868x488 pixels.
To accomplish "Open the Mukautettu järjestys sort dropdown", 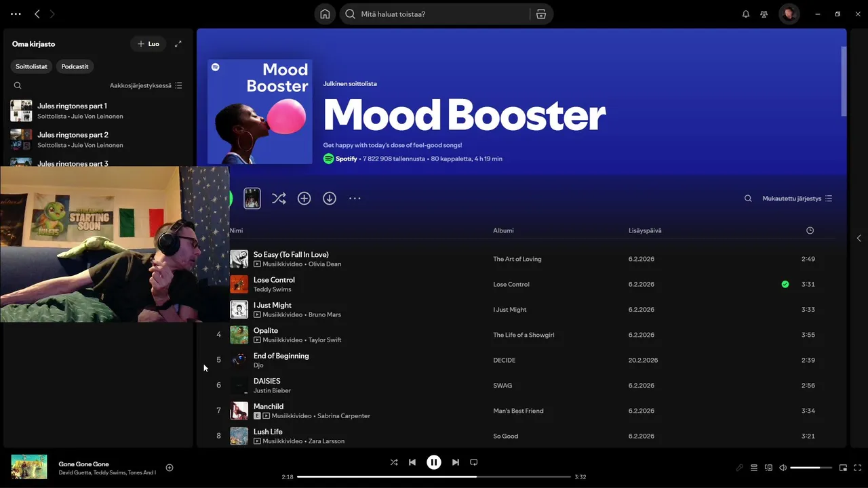I will point(797,199).
